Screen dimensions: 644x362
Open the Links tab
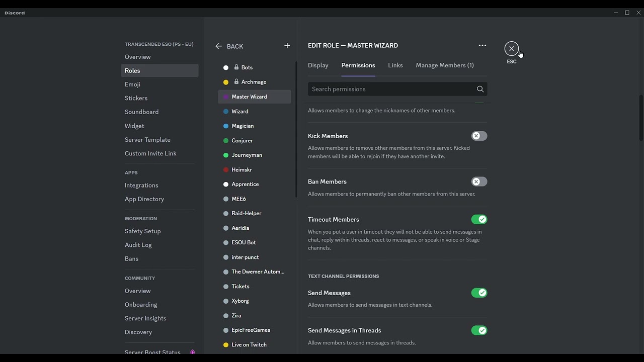395,65
